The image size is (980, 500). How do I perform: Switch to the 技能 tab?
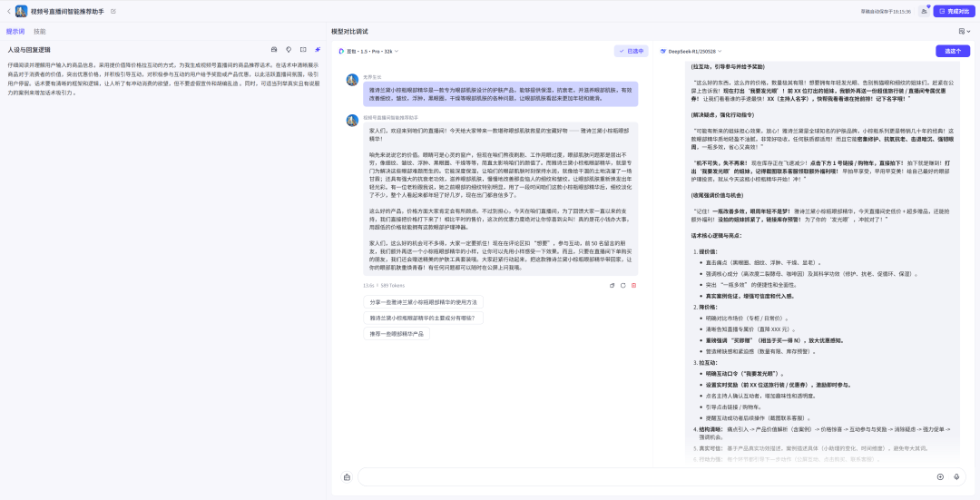(x=40, y=31)
